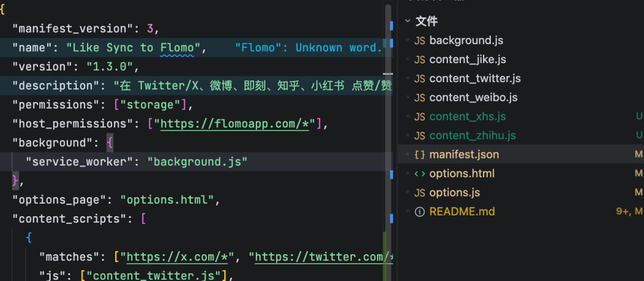Click the JS icon next to options.js

point(420,193)
